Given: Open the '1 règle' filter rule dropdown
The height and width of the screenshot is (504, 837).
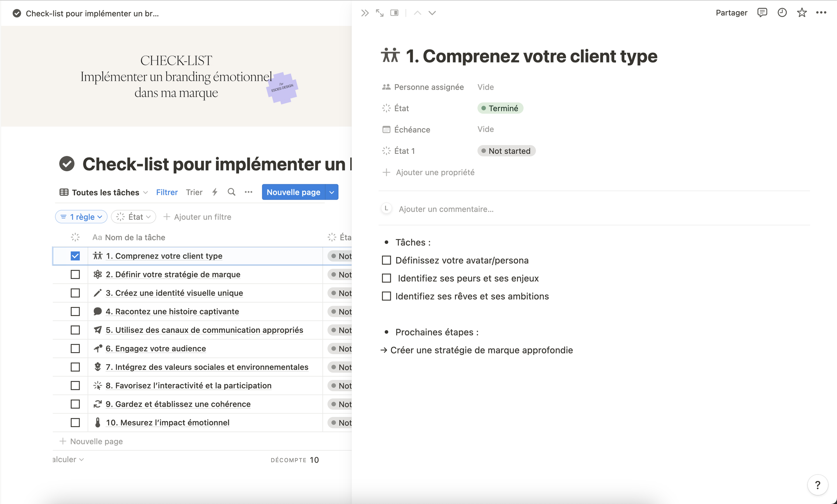Looking at the screenshot, I should pyautogui.click(x=81, y=217).
